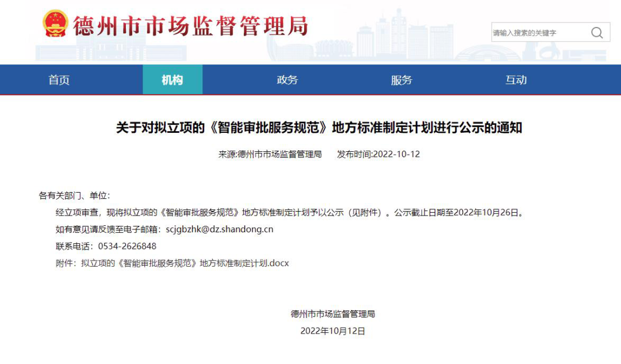Click the national emblem logo
Image resolution: width=621 pixels, height=364 pixels.
click(55, 25)
